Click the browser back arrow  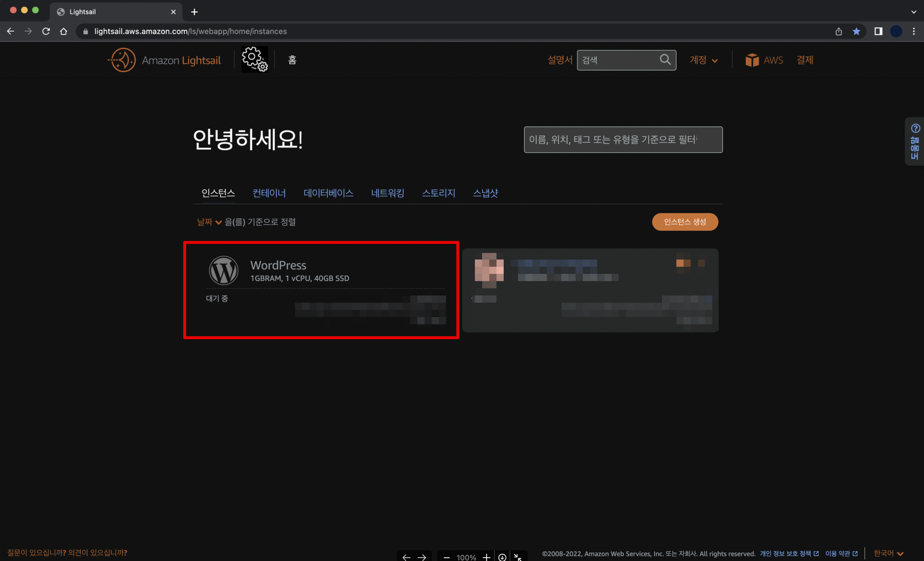click(x=10, y=31)
